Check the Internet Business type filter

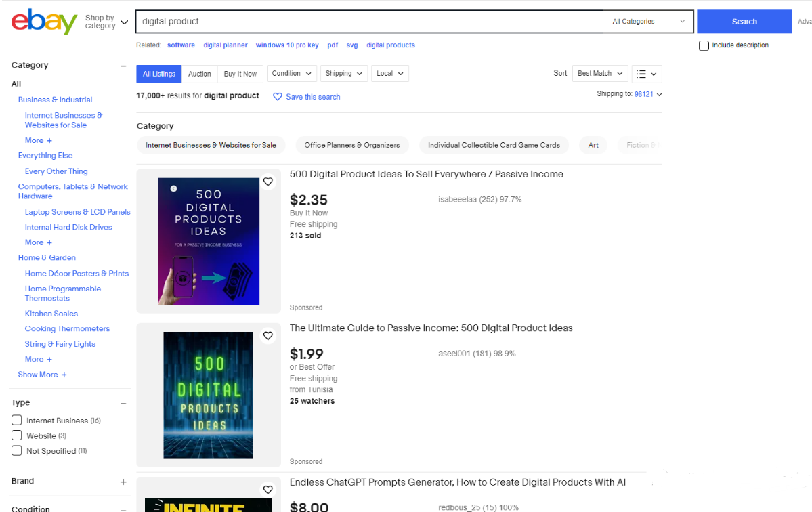click(x=17, y=421)
